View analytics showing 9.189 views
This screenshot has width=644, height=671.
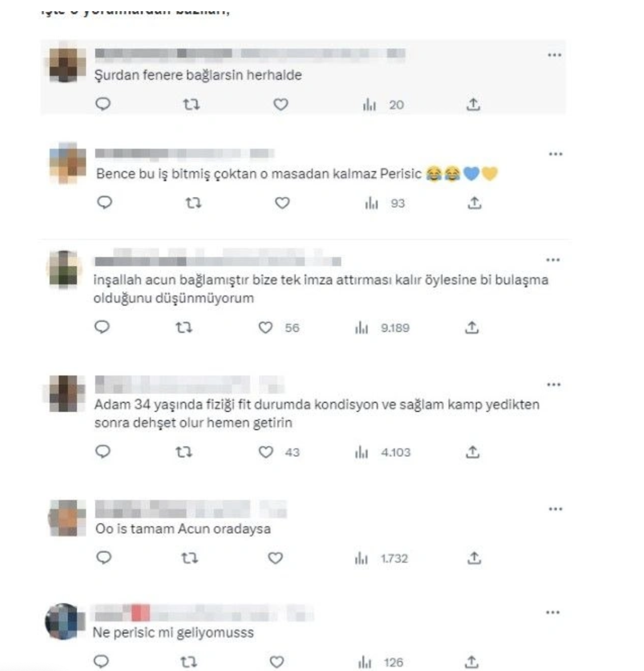tap(382, 328)
